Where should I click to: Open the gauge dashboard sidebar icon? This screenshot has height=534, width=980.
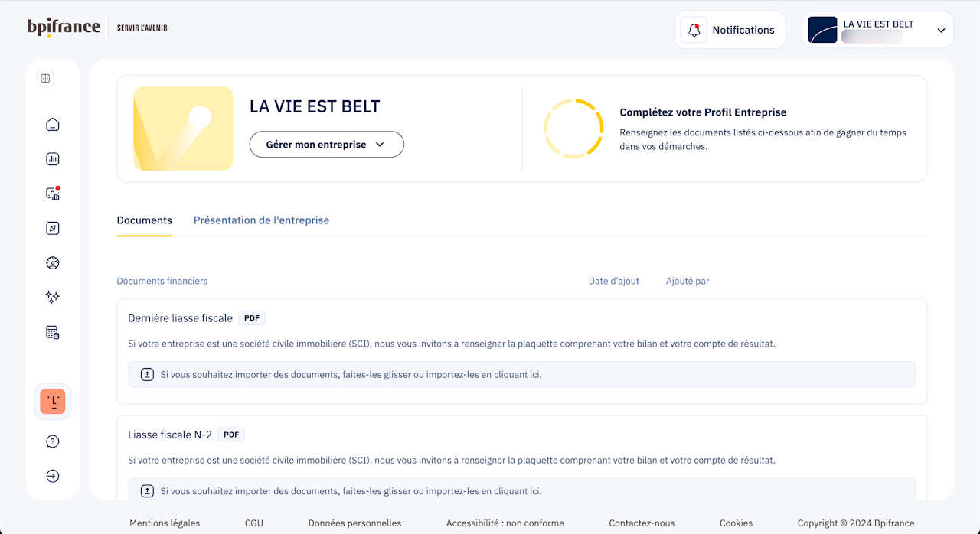coord(53,262)
